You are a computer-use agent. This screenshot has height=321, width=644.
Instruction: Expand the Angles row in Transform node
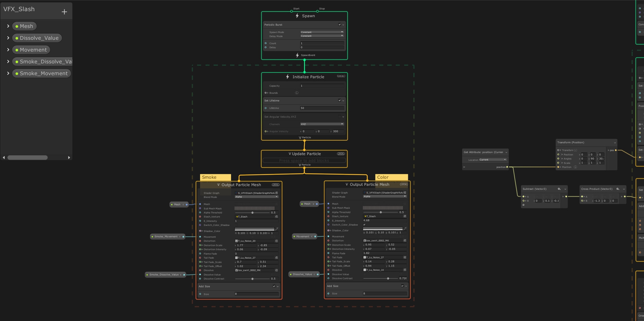562,159
